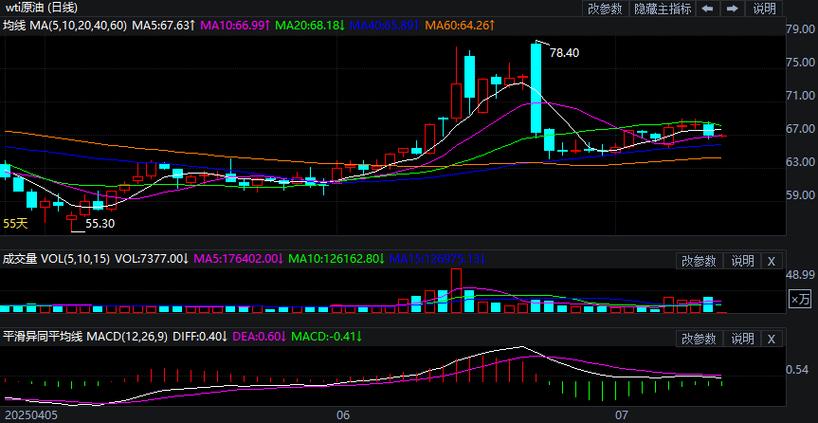Click the left arrow in main chart toolbar

[707, 8]
